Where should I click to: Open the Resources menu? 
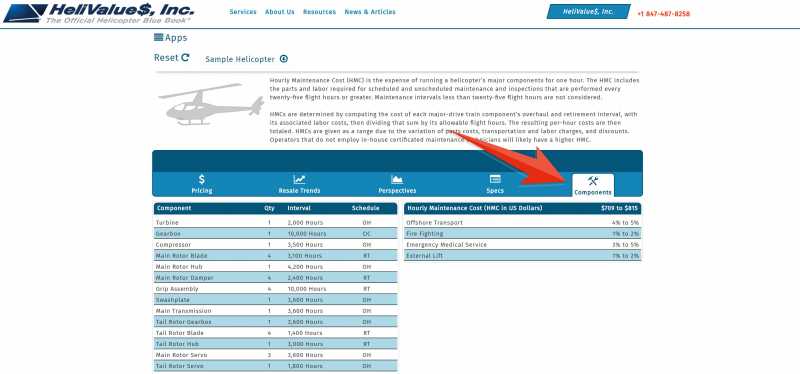pos(319,12)
